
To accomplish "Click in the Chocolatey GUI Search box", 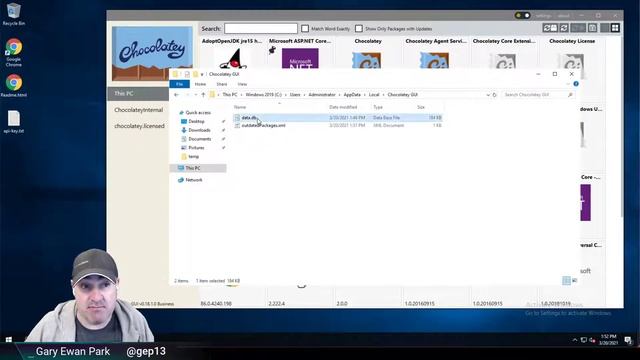I will tap(261, 29).
